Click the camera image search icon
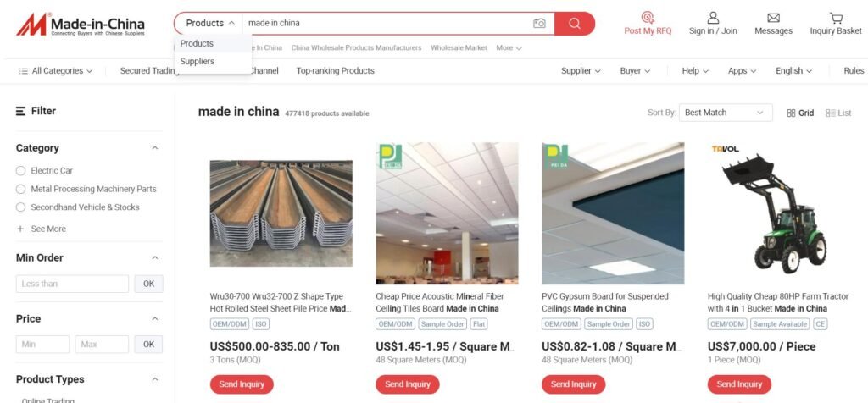Screen dimensions: 868x403 click(x=539, y=23)
